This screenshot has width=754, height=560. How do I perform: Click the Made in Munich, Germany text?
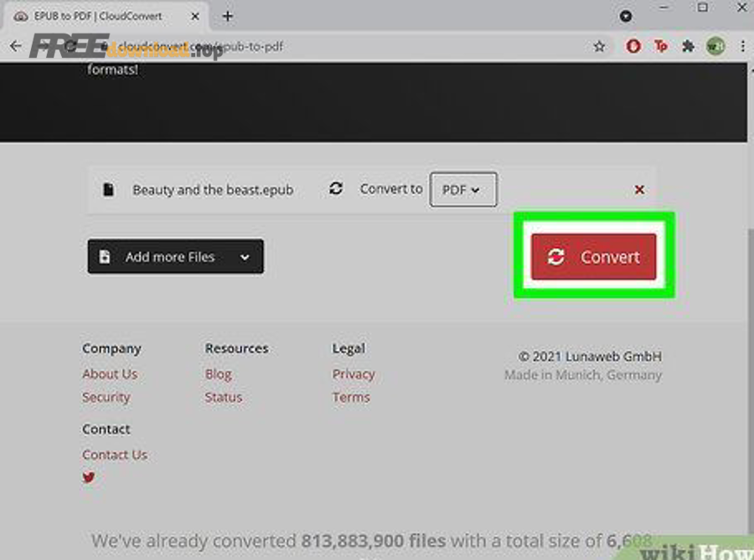pos(583,375)
